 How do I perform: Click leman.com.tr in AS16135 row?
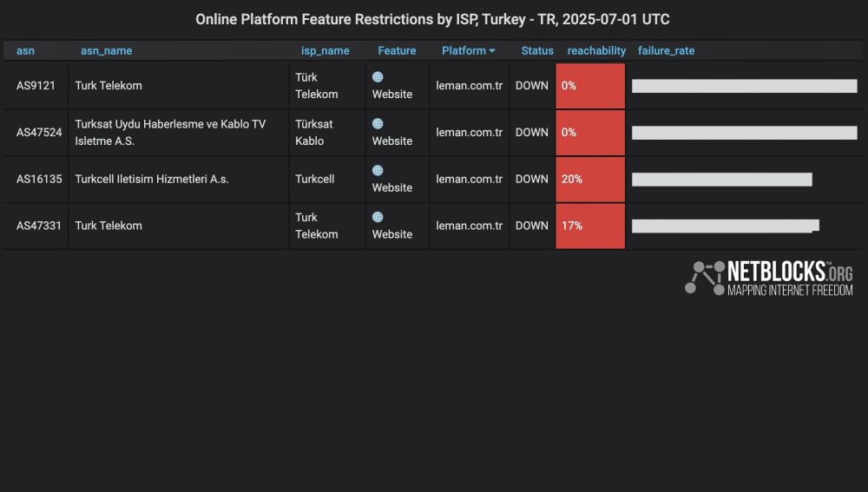click(x=469, y=180)
